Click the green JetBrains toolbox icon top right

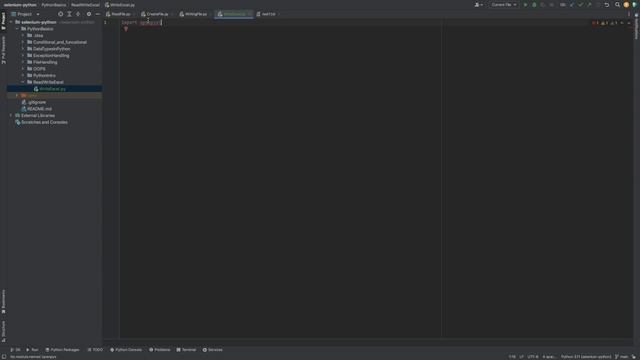(634, 5)
